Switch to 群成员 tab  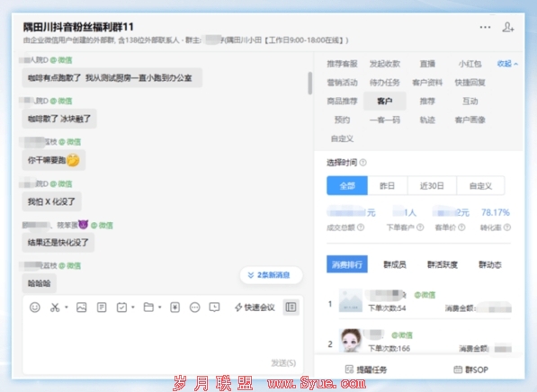click(395, 264)
